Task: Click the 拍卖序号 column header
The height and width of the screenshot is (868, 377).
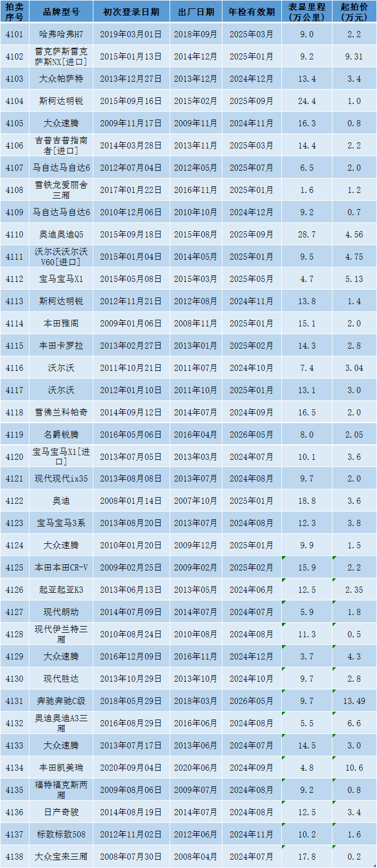Action: click(x=14, y=12)
